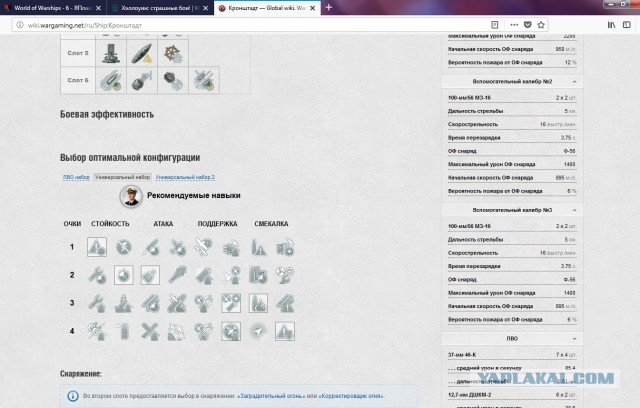The height and width of the screenshot is (408, 640).
Task: Click 100-мм/56 МЗ-16 under Вспомогательный калибр №2
Action: (469, 98)
